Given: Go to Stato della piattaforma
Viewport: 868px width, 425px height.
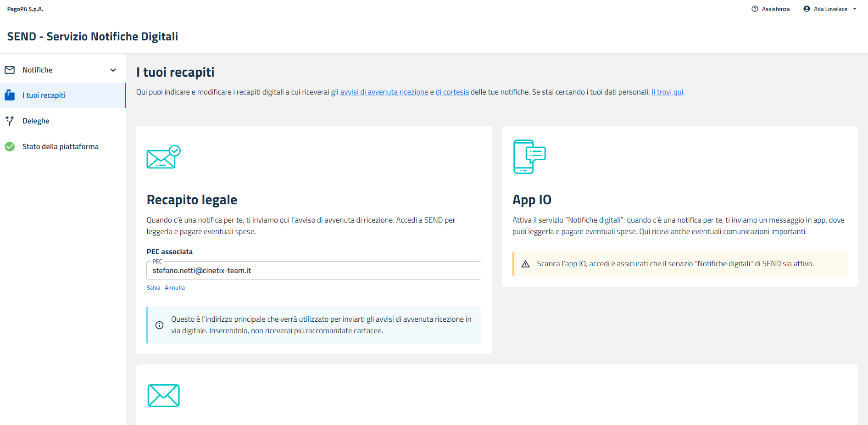Looking at the screenshot, I should click(x=61, y=147).
